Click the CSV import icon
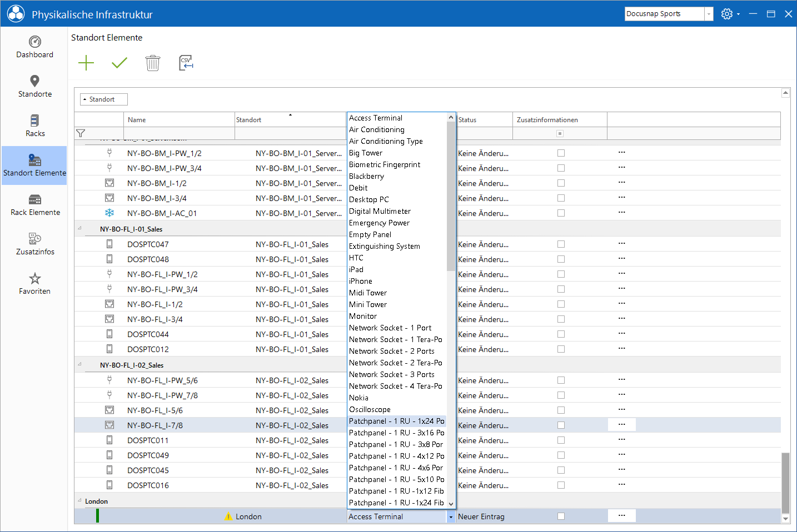 (x=186, y=63)
